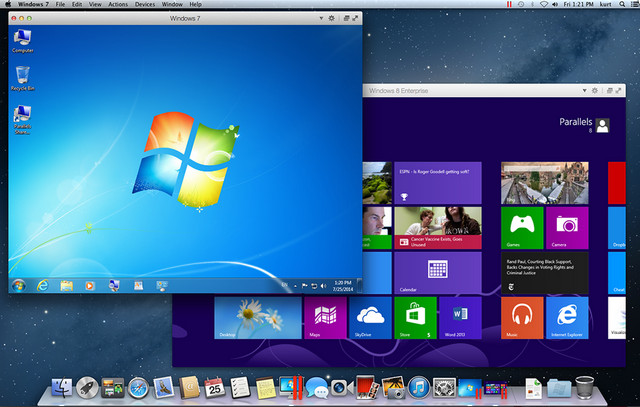Open the Devices menu
The width and height of the screenshot is (640, 407).
coord(145,4)
